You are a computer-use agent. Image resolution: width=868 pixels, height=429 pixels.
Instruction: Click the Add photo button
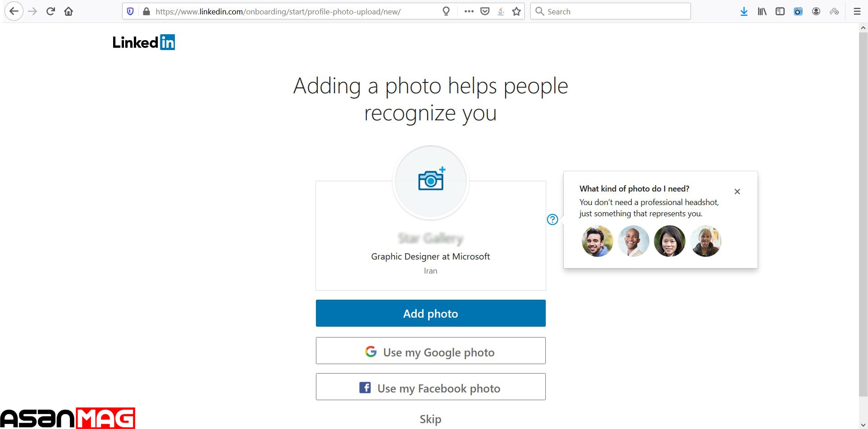(x=431, y=313)
